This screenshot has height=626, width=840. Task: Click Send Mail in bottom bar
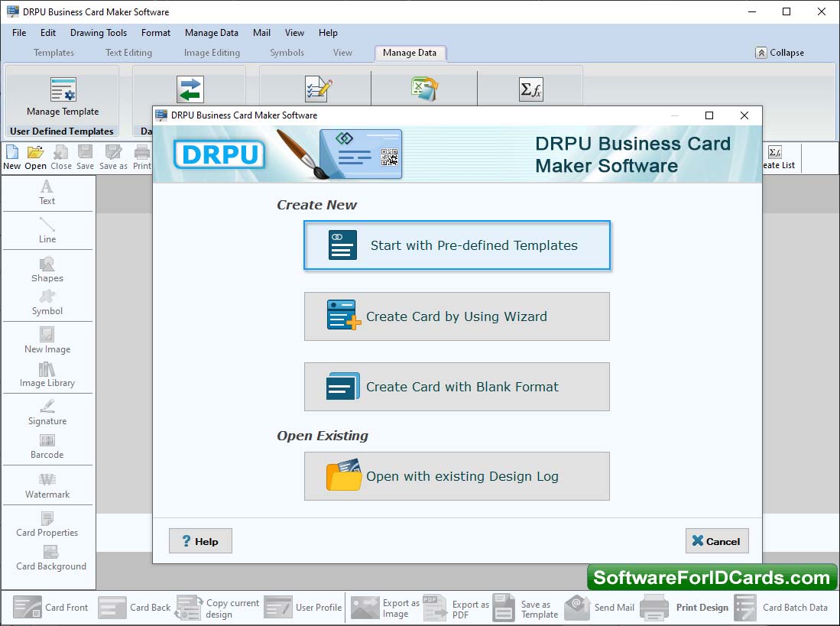tap(599, 607)
